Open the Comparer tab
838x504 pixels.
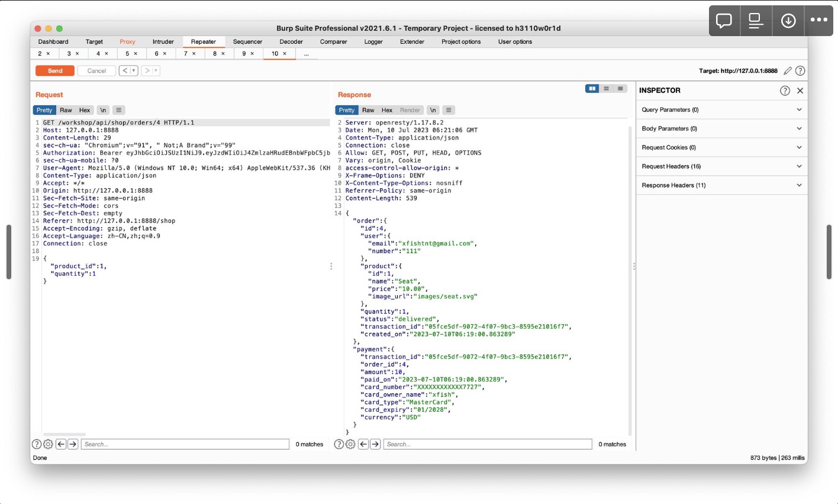334,42
